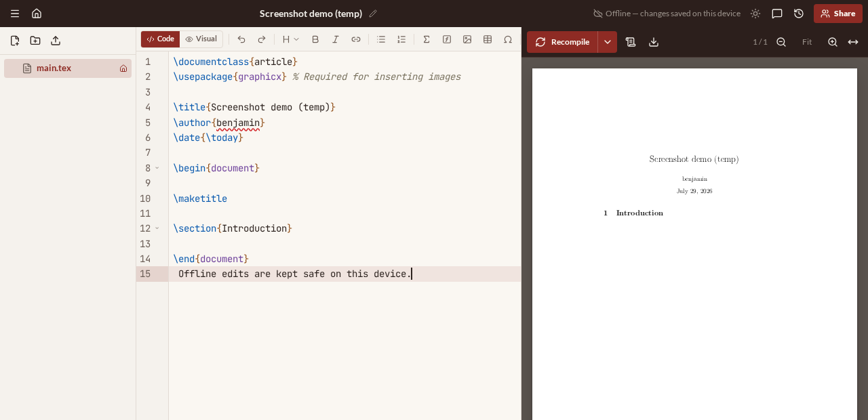Download the compiled PDF
Viewport: 868px width, 420px height.
(x=654, y=42)
